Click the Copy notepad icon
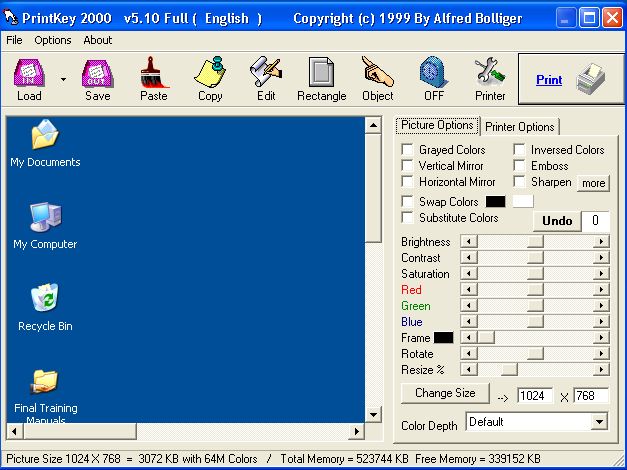 pyautogui.click(x=210, y=72)
